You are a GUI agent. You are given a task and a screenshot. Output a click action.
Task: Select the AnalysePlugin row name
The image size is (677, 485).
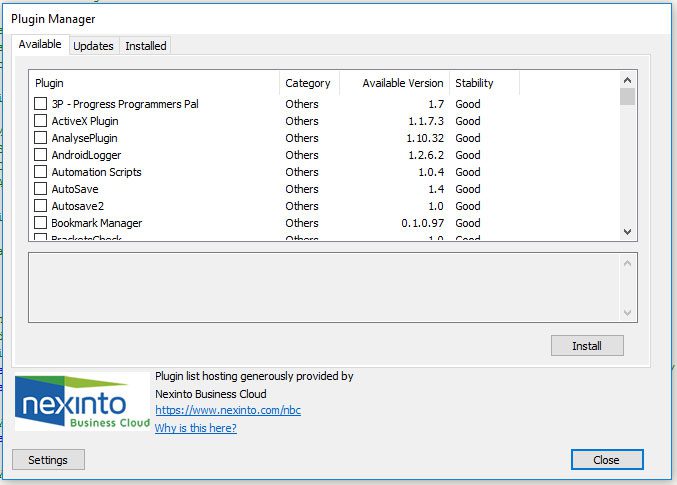pos(84,138)
